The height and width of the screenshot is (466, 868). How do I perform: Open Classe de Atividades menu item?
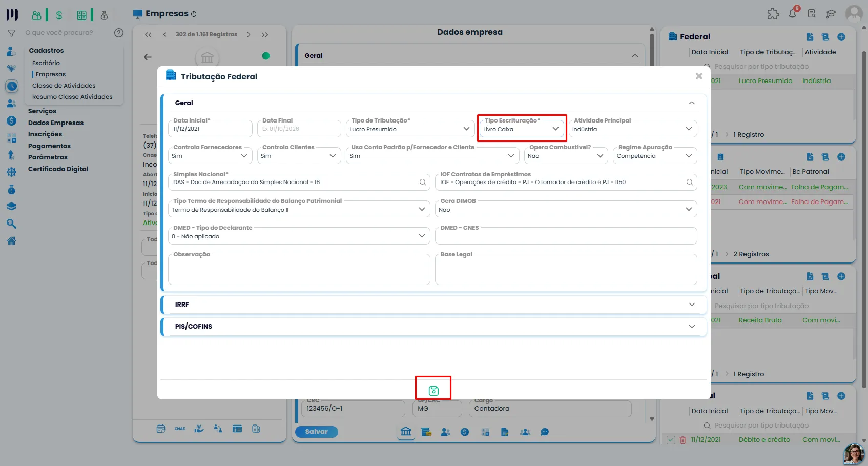click(64, 86)
